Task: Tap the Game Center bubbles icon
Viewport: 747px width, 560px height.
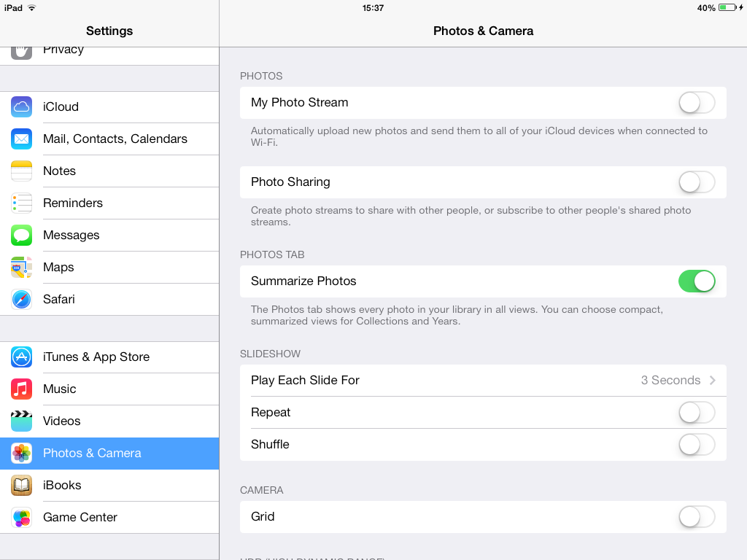Action: tap(21, 518)
